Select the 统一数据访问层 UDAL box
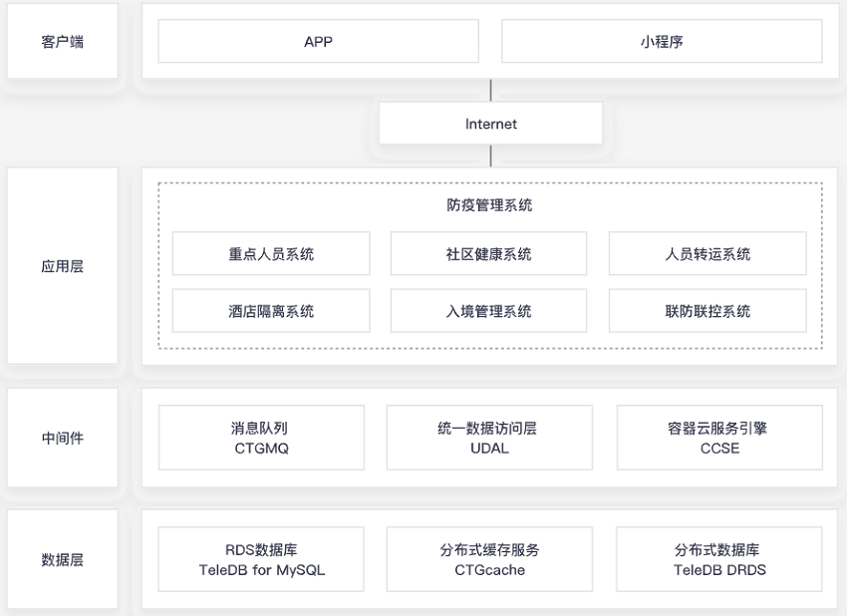The width and height of the screenshot is (847, 616). coord(489,438)
